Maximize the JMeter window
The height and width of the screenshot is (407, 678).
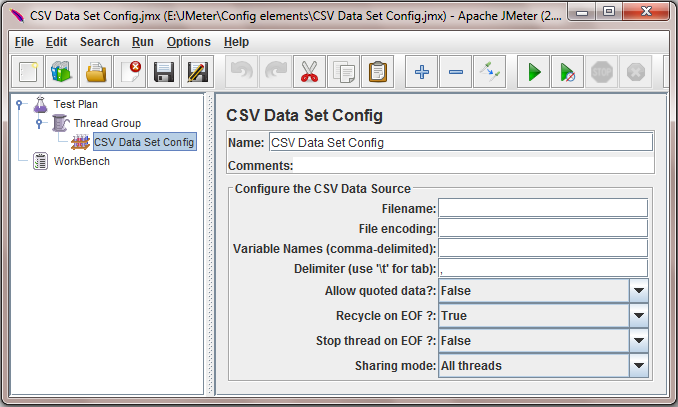[609, 12]
